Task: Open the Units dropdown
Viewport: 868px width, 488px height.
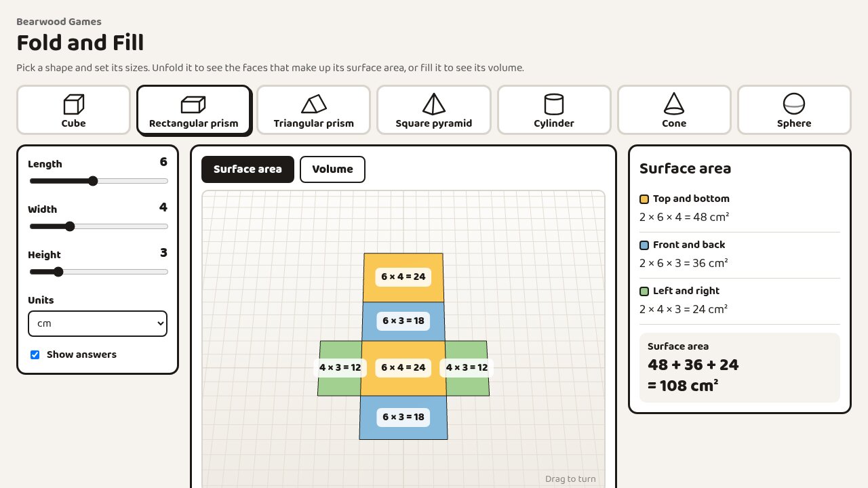Action: click(x=98, y=323)
